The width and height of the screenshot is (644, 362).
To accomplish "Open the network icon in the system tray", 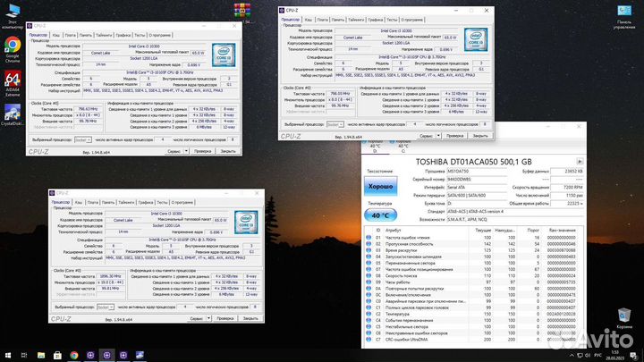I will pos(580,356).
